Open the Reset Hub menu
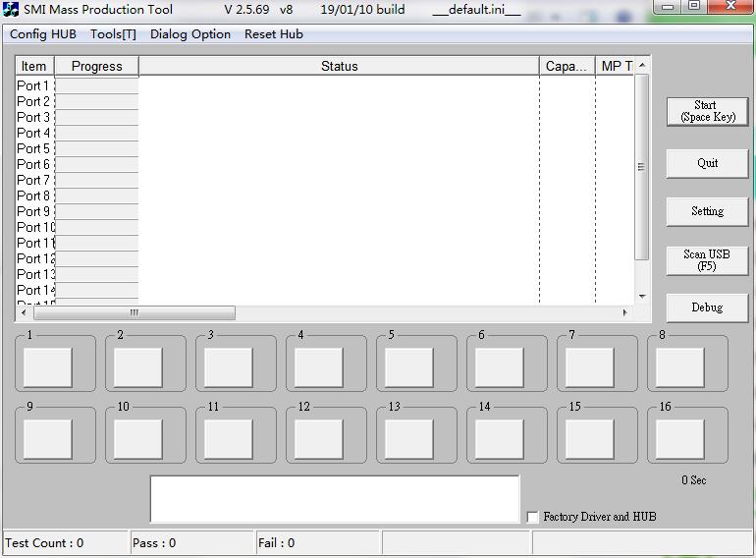The height and width of the screenshot is (558, 756). [274, 34]
